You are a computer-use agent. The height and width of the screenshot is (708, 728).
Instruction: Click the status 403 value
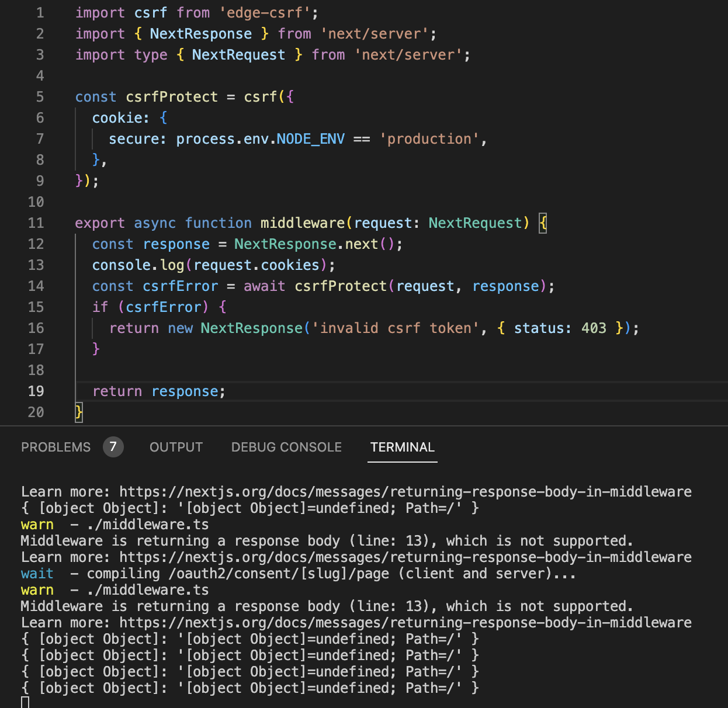click(593, 328)
